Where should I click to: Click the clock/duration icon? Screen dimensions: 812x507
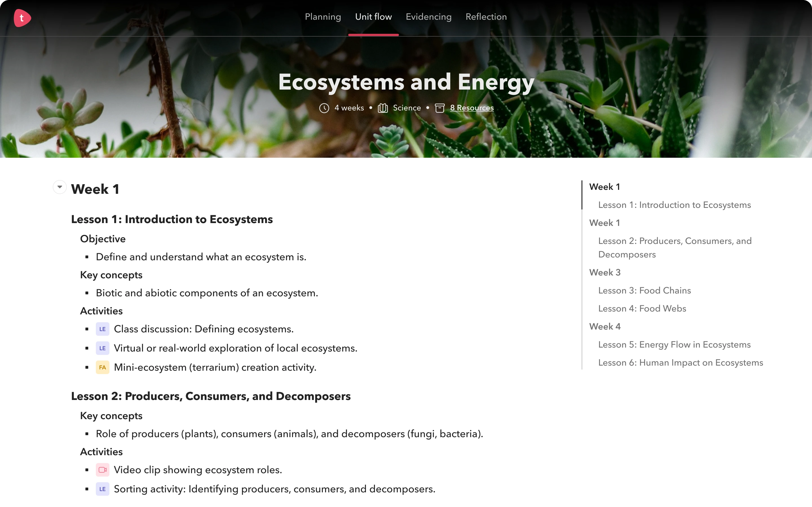tap(325, 108)
